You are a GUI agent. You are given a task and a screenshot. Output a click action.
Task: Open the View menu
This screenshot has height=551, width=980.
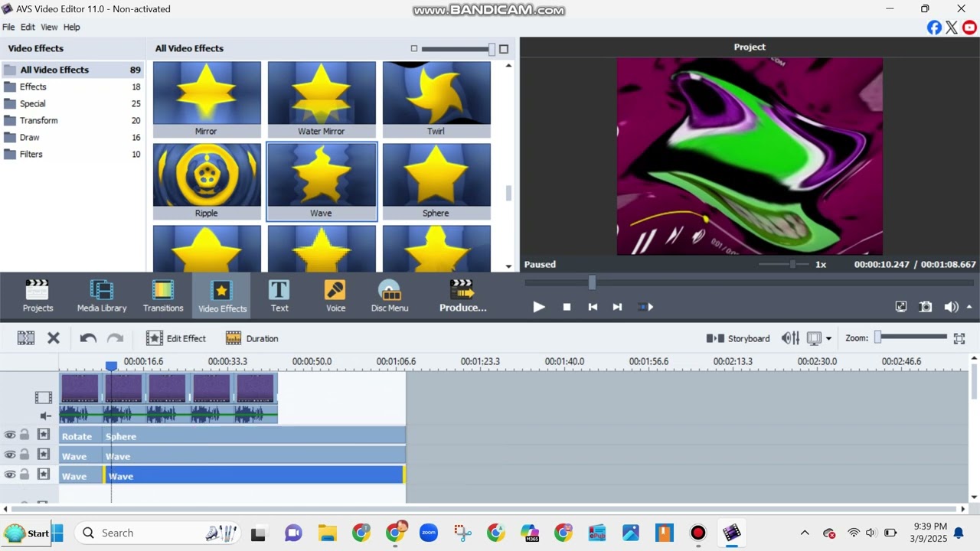tap(49, 27)
